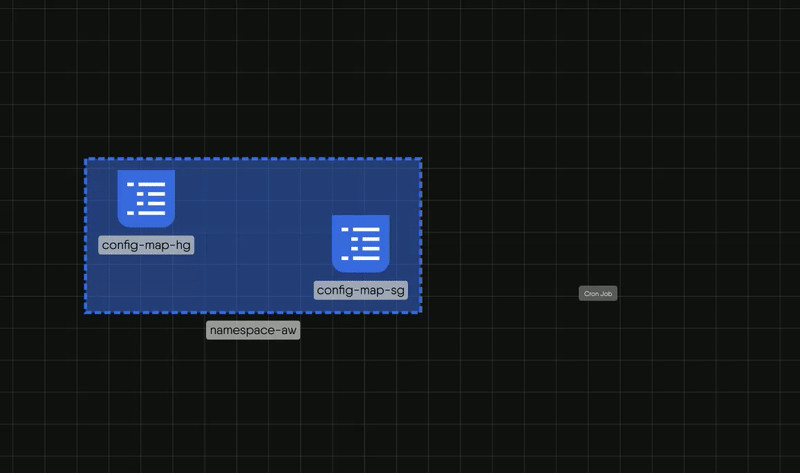
Task: Click blank area under config-map-hg label
Action: [146, 285]
